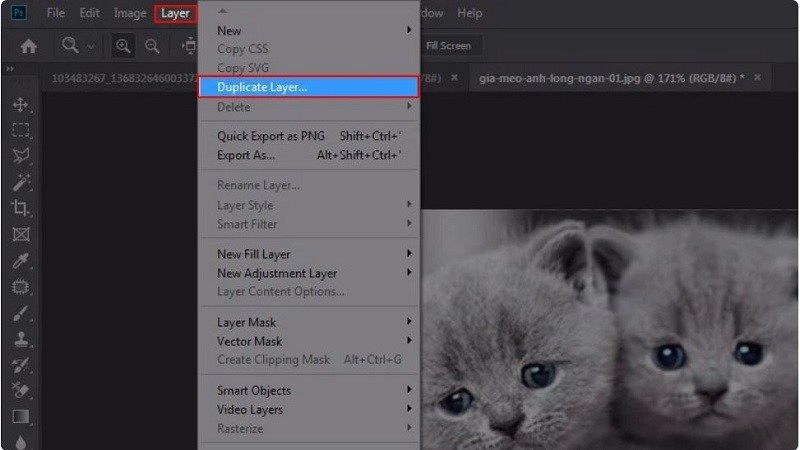Expand the Layer Mask submenu
The width and height of the screenshot is (800, 450).
[309, 322]
